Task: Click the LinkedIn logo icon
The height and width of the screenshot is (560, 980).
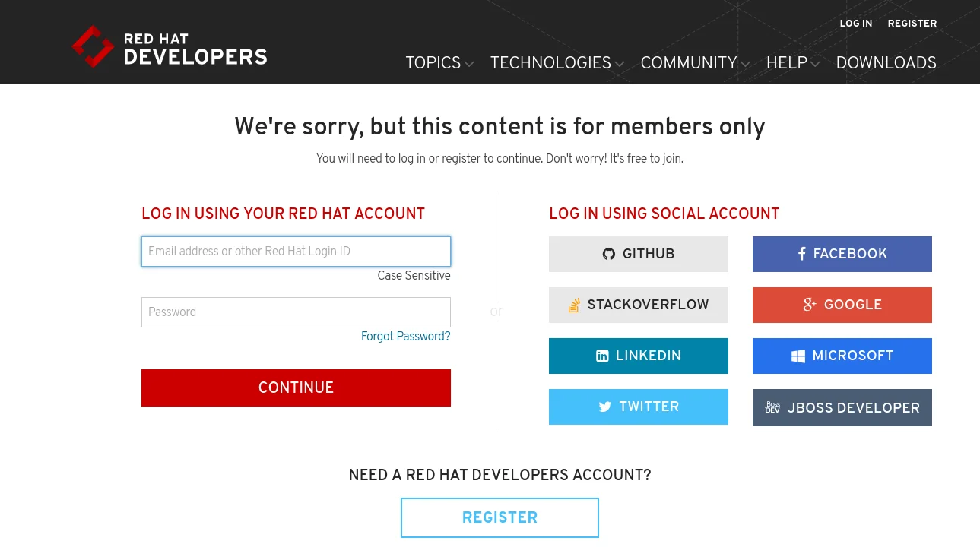Action: point(602,356)
